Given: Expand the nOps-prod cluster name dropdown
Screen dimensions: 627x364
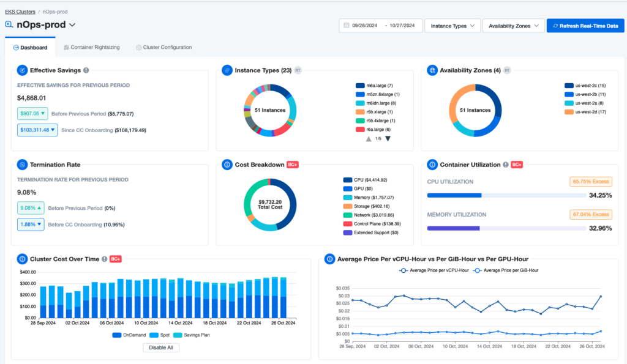Looking at the screenshot, I should click(72, 25).
